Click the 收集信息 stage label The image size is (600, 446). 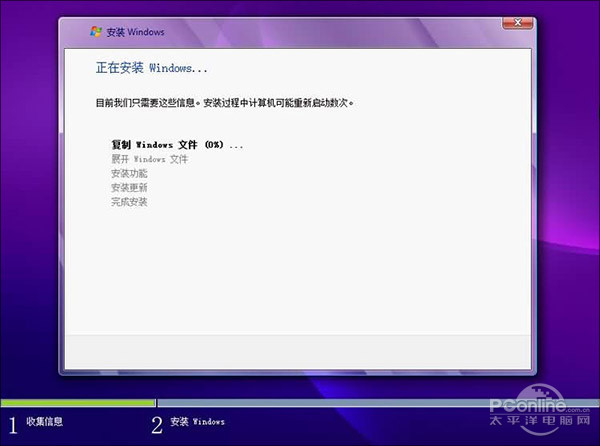pyautogui.click(x=45, y=422)
